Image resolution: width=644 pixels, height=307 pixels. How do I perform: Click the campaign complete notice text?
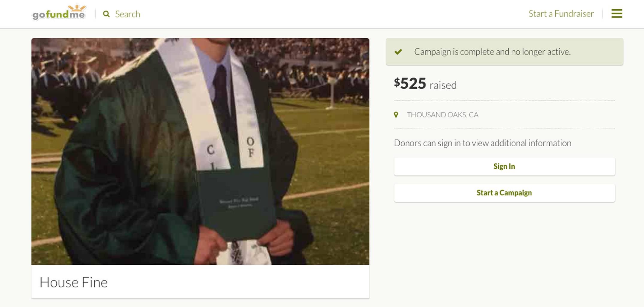[492, 52]
